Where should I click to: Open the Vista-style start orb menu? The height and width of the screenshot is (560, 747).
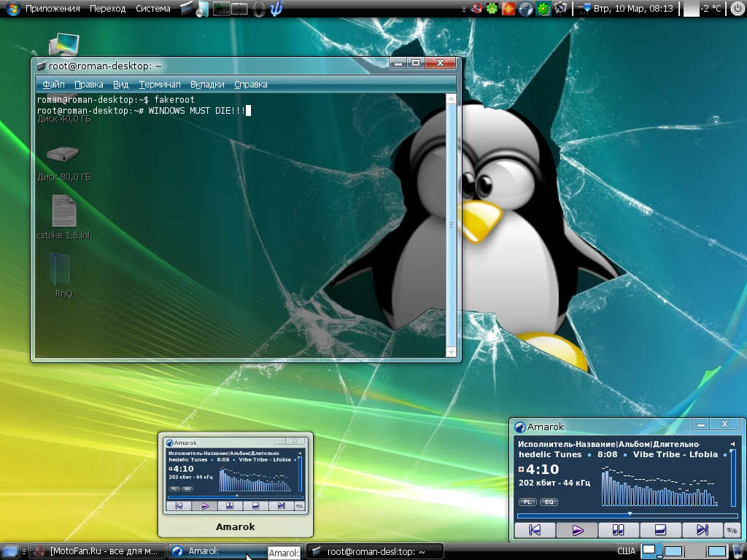coord(13,9)
